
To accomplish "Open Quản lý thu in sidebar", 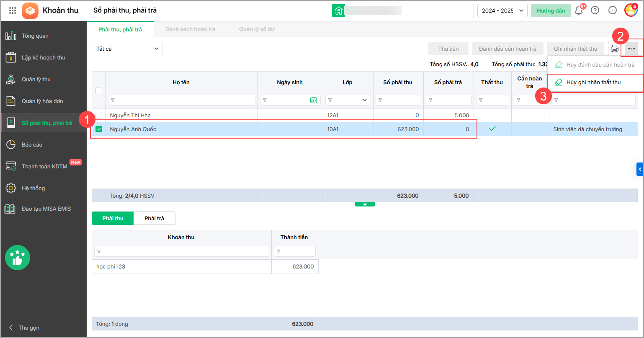I will tap(44, 80).
